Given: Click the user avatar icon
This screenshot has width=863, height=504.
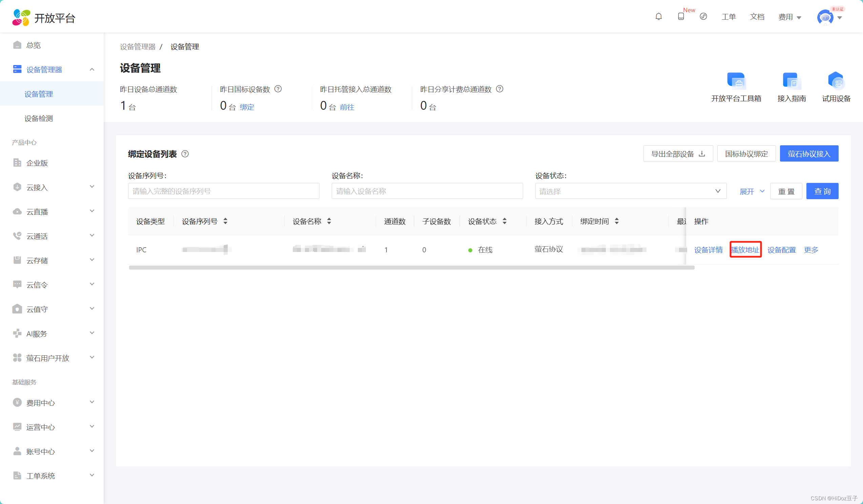Looking at the screenshot, I should point(825,17).
